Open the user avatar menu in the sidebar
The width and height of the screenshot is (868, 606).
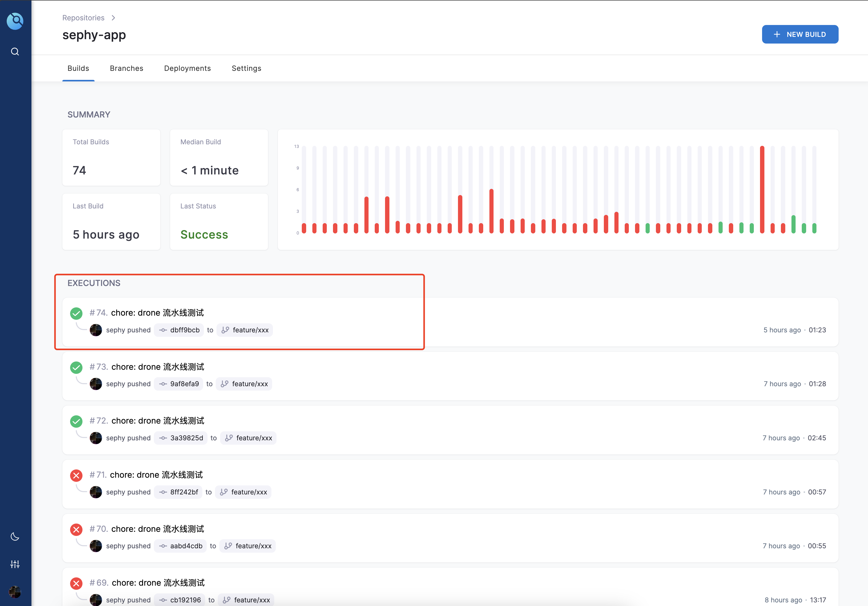coord(15,592)
